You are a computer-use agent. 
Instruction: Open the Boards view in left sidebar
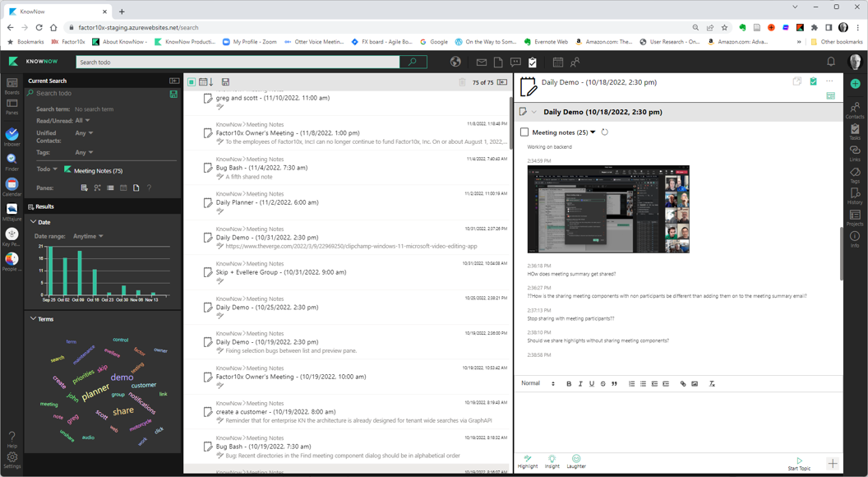[x=12, y=83]
